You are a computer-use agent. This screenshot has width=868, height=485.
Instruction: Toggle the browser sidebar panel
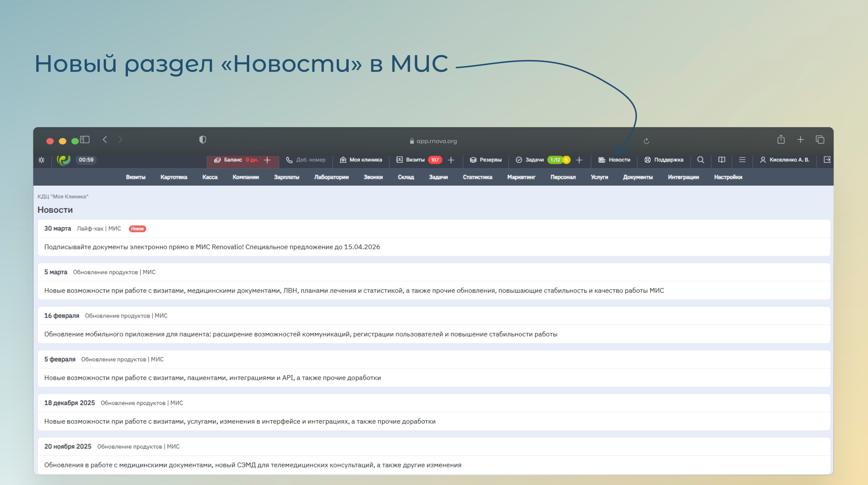(85, 139)
